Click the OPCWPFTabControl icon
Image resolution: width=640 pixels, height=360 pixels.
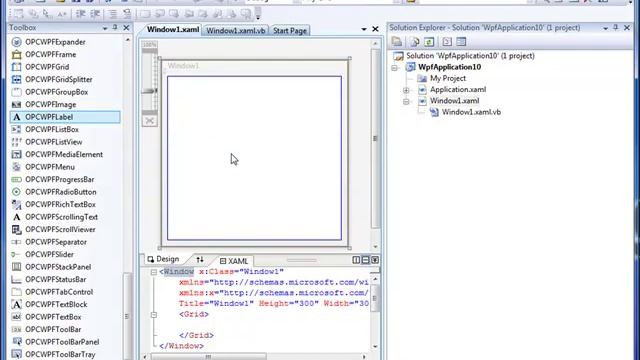click(16, 292)
